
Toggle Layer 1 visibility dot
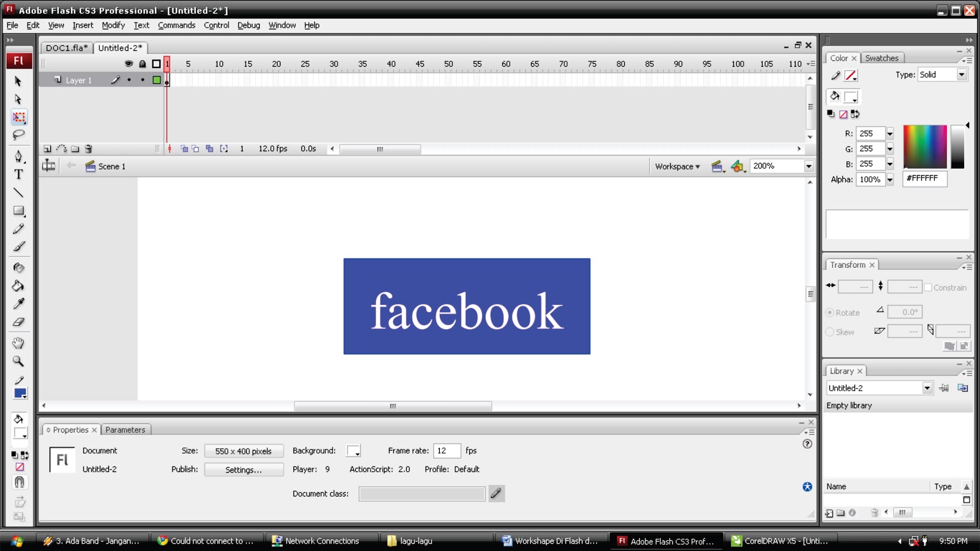pyautogui.click(x=129, y=80)
